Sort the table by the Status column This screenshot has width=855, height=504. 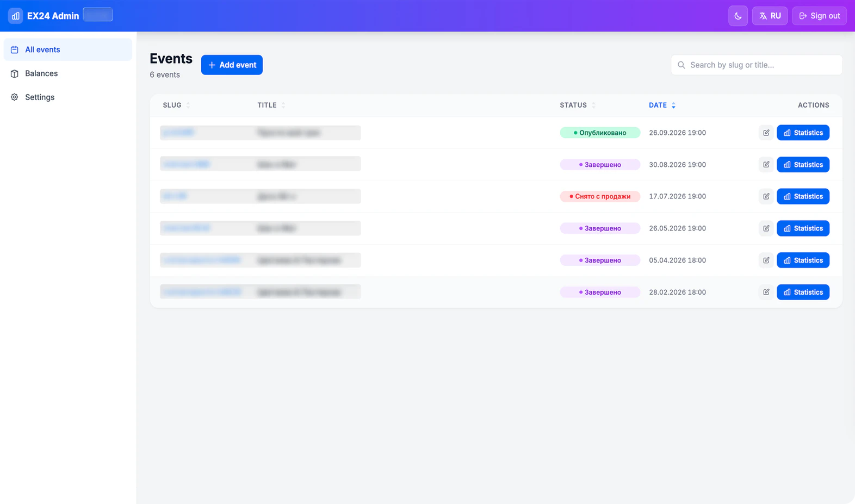click(578, 105)
